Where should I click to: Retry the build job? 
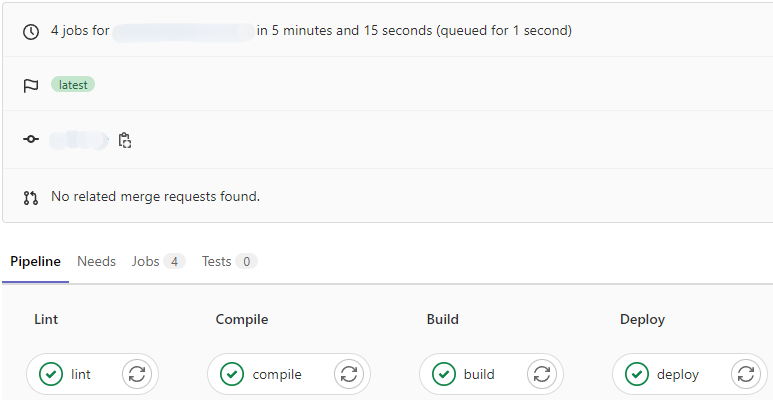541,374
